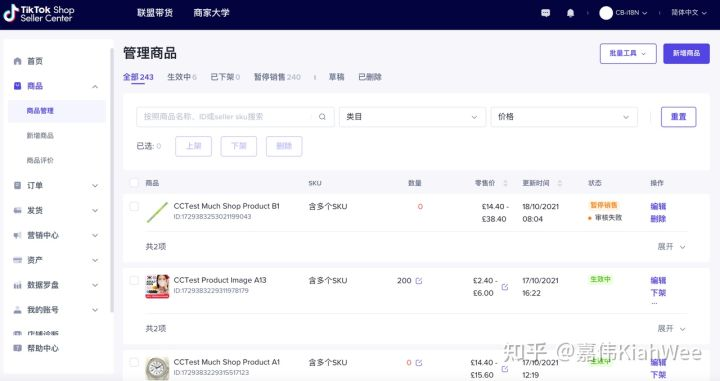
Task: Edit quantity pencil icon next to 200
Action: (x=419, y=280)
